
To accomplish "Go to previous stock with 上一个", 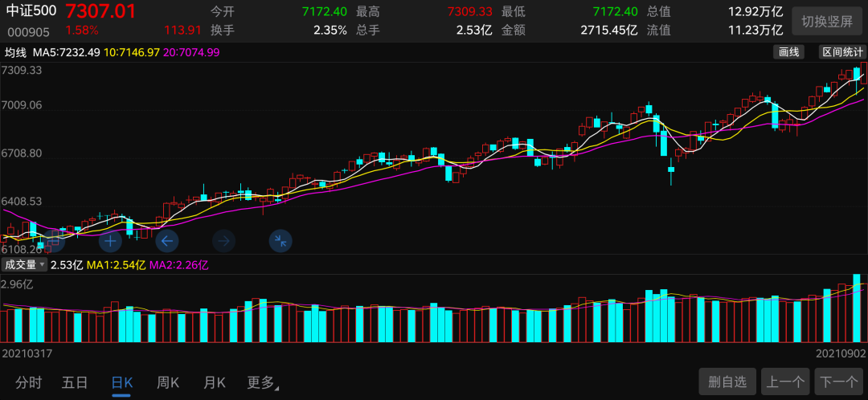I will (785, 382).
